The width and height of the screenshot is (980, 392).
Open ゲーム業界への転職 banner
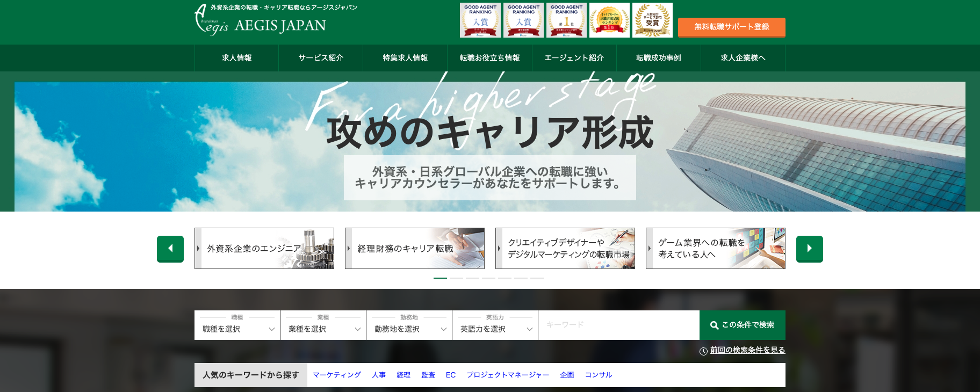pyautogui.click(x=716, y=249)
